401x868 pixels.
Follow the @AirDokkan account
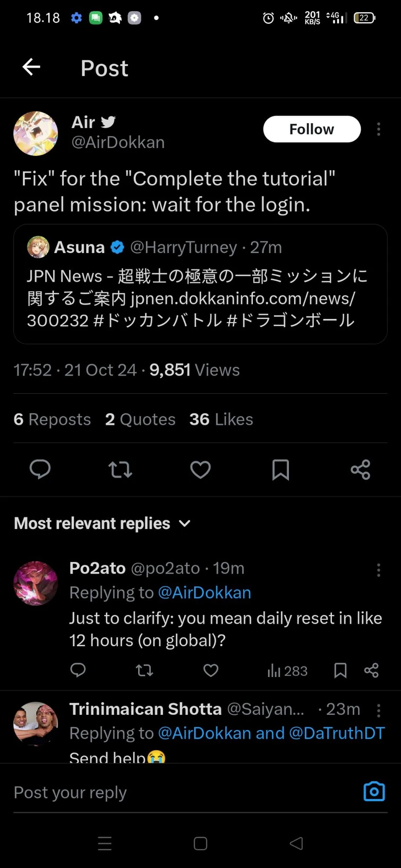[x=312, y=129]
